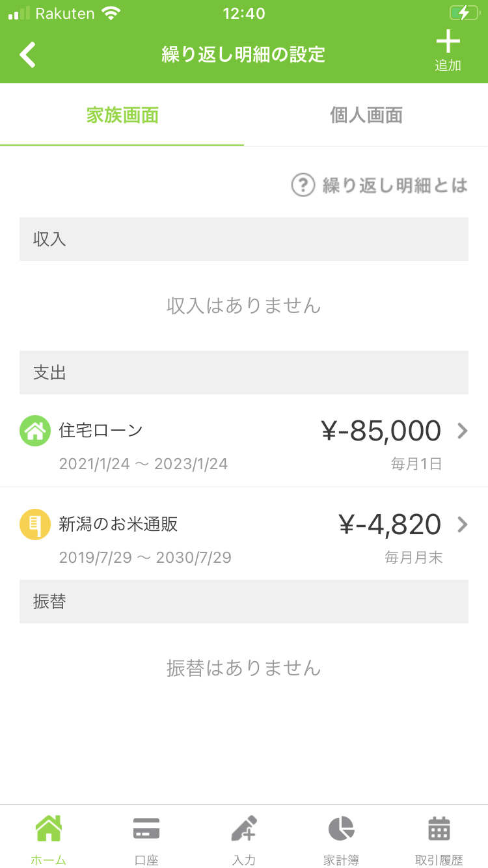Tap the 収入 section header
The height and width of the screenshot is (868, 488).
244,239
